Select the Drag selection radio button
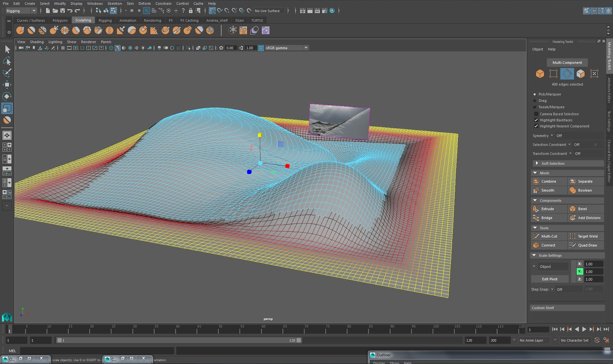Viewport: 613px width, 364px height. point(535,100)
